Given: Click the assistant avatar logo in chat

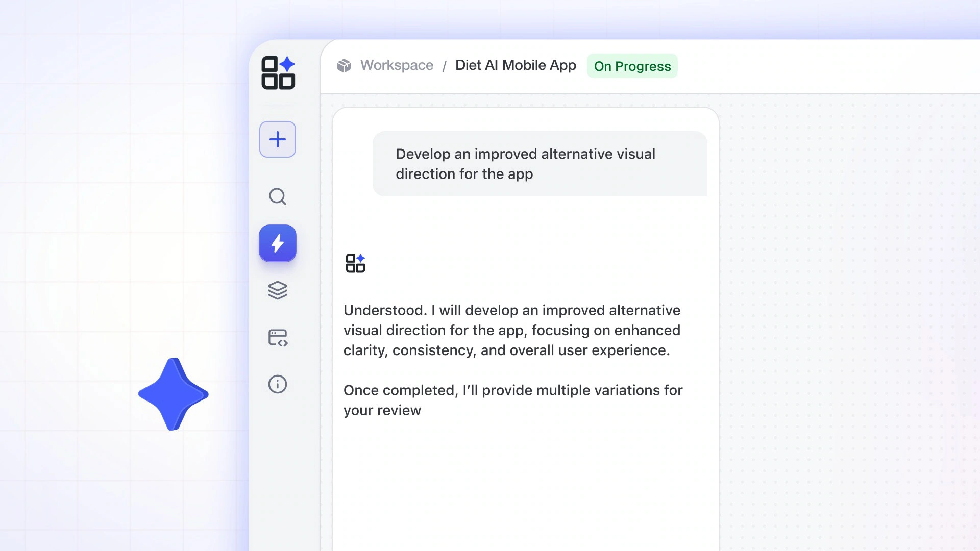Looking at the screenshot, I should coord(356,263).
